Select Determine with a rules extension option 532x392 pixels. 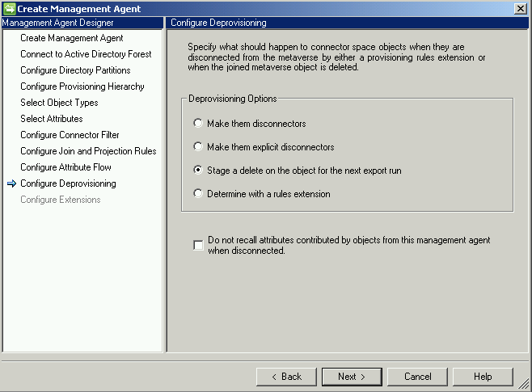(198, 193)
